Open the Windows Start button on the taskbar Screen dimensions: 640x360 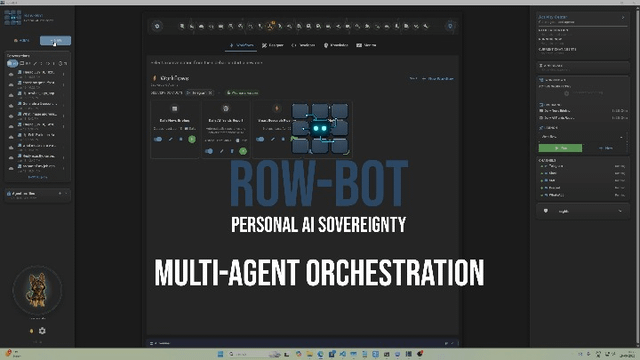pos(220,354)
